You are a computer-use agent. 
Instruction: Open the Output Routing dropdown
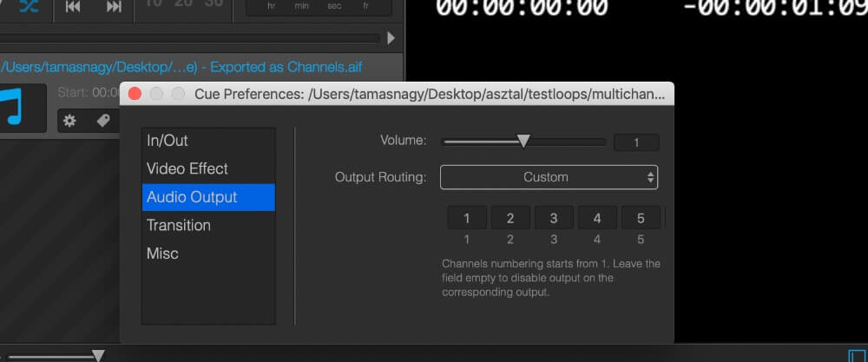549,177
